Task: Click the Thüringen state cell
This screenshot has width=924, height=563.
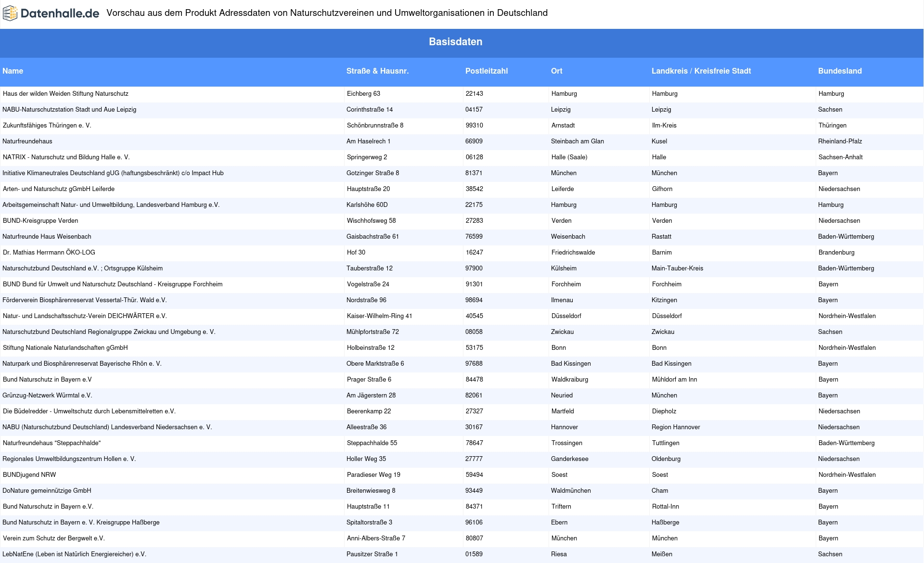Action: pyautogui.click(x=833, y=126)
